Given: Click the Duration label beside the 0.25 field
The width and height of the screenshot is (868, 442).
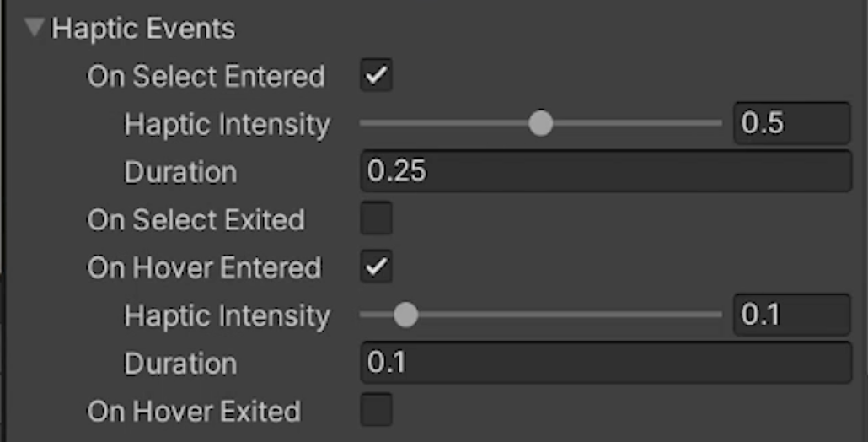Looking at the screenshot, I should tap(180, 172).
